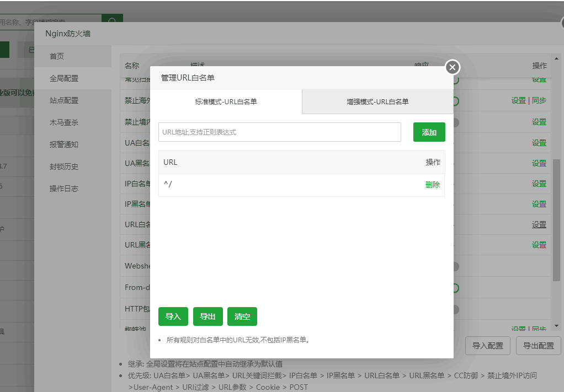Switch to 标准模式-URL白名单 tab

click(x=226, y=101)
